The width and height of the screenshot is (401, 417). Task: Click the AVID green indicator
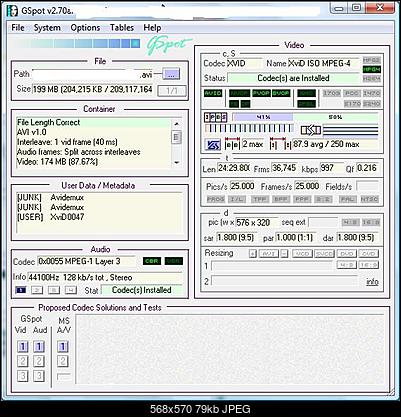(213, 93)
